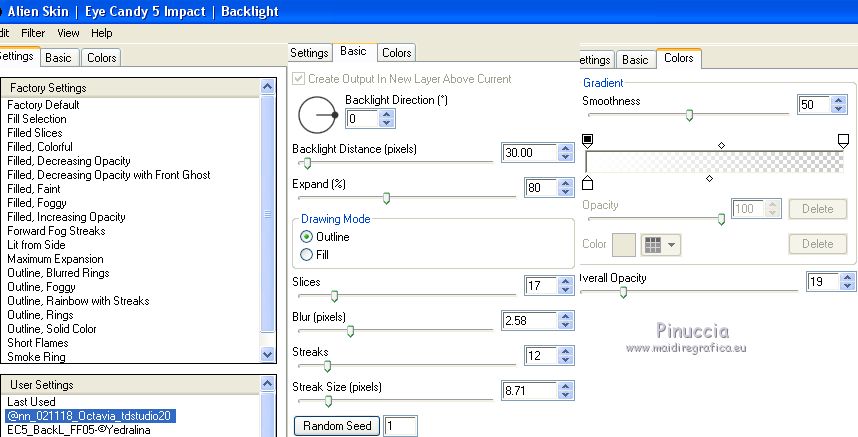The image size is (858, 437).
Task: Choose Outline drawing mode
Action: (x=306, y=237)
